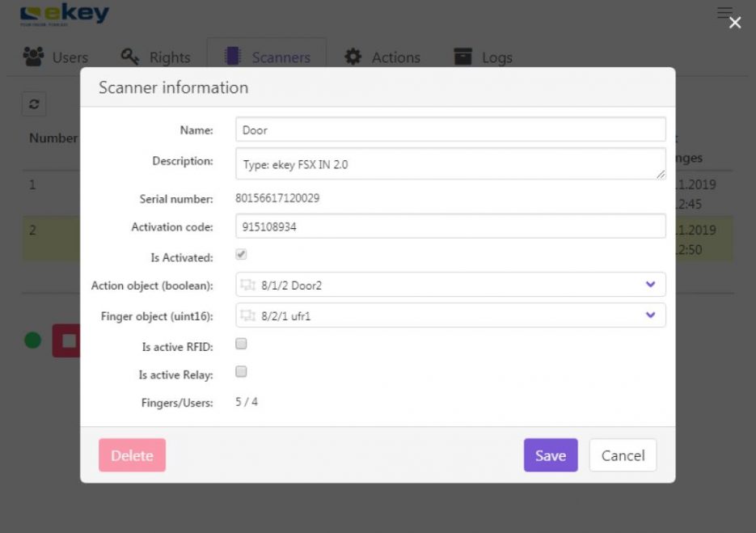Screen dimensions: 756x533
Task: Open the Users tab
Action: point(56,57)
